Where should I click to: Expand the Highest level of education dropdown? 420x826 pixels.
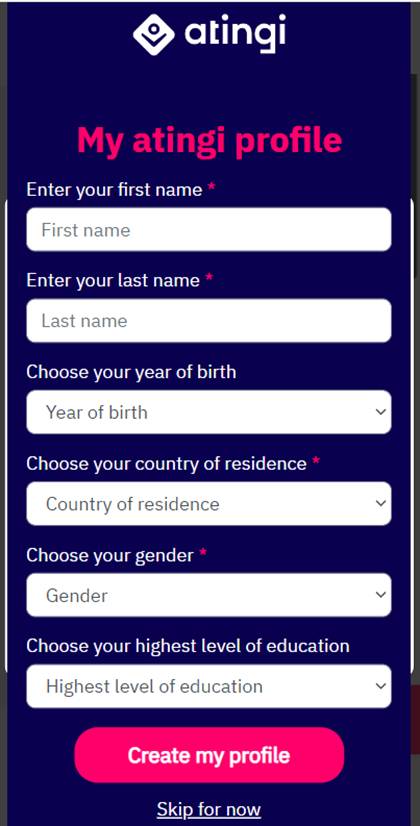[x=209, y=686]
